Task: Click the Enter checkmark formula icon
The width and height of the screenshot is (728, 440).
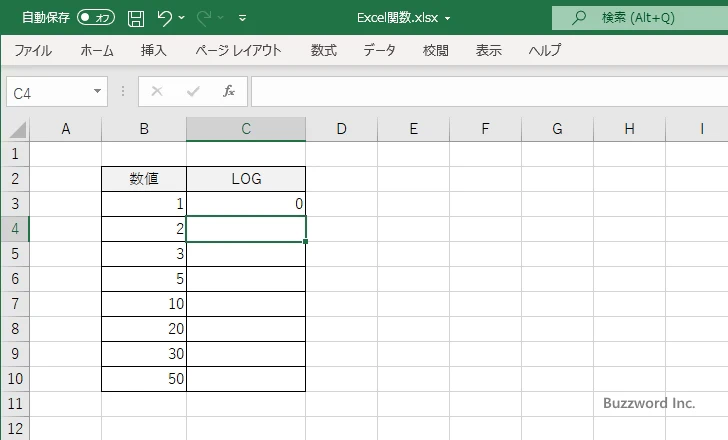Action: tap(193, 91)
